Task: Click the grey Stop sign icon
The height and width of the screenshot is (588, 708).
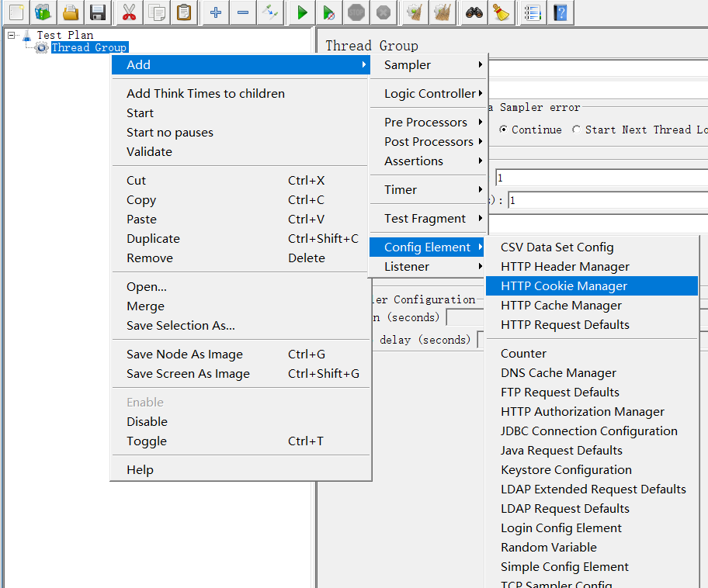Action: click(356, 12)
